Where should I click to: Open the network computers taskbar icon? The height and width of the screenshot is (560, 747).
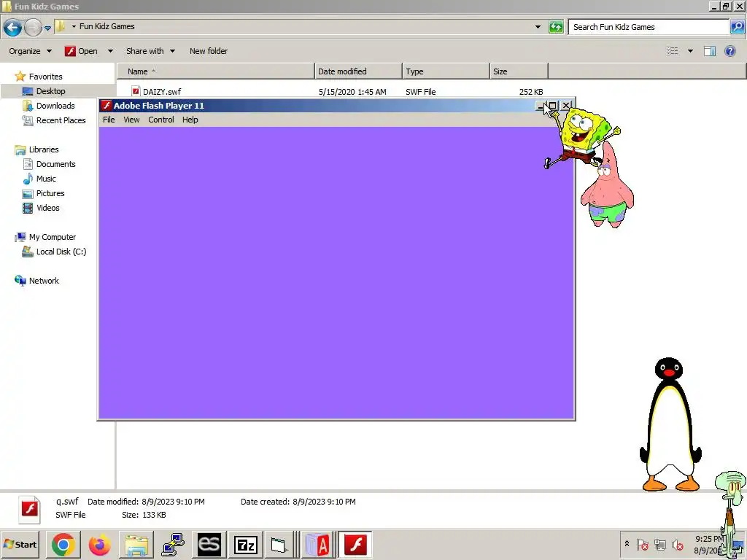(172, 545)
